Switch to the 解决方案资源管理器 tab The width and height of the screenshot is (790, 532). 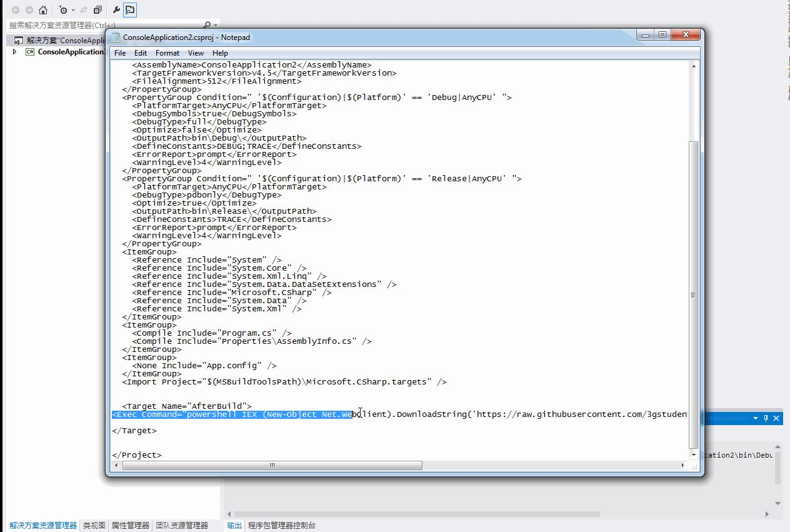click(x=43, y=525)
